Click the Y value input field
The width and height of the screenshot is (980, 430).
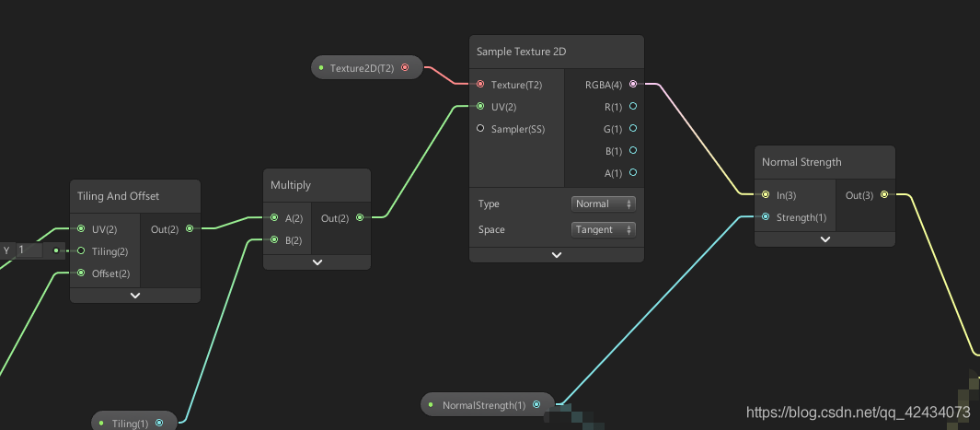pyautogui.click(x=29, y=250)
